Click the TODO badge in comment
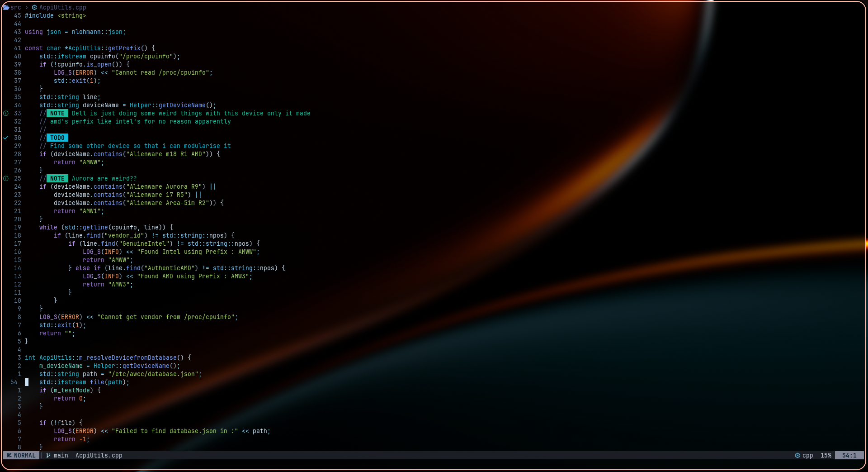 tap(57, 138)
